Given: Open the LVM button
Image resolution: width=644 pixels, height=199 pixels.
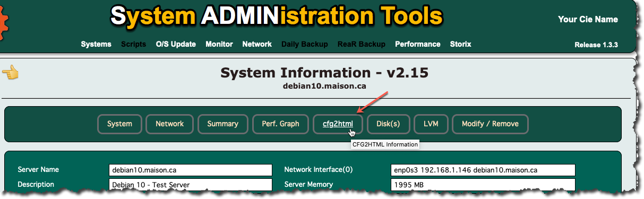Looking at the screenshot, I should [431, 124].
